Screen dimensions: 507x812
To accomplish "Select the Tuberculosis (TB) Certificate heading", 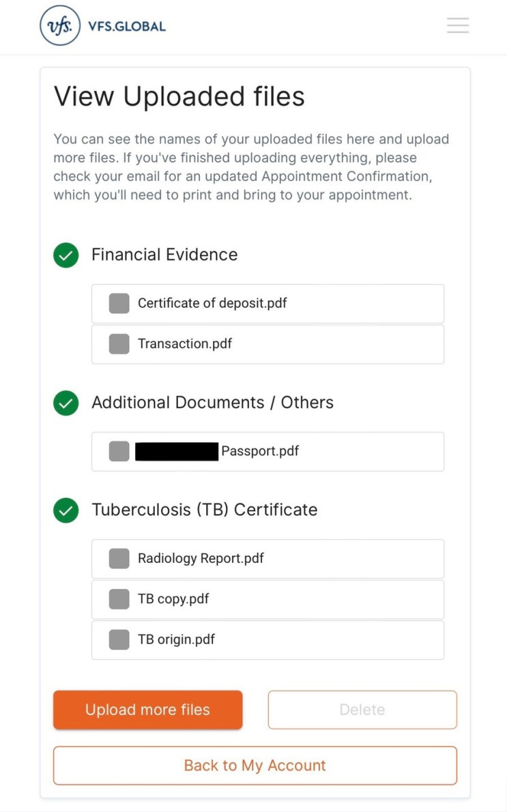I will pos(205,510).
